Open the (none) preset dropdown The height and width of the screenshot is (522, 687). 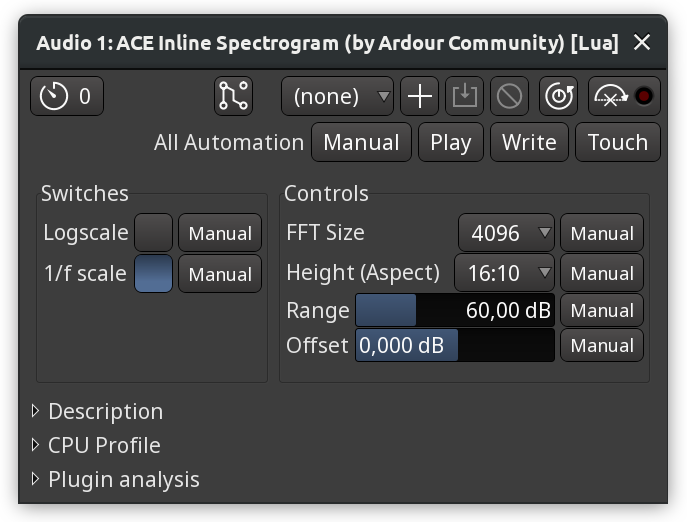[337, 96]
